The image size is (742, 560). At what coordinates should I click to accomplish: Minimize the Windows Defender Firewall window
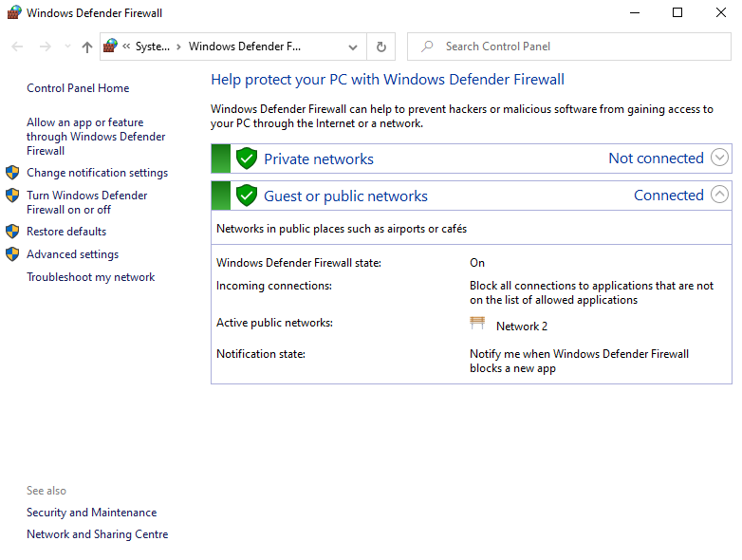pyautogui.click(x=635, y=12)
